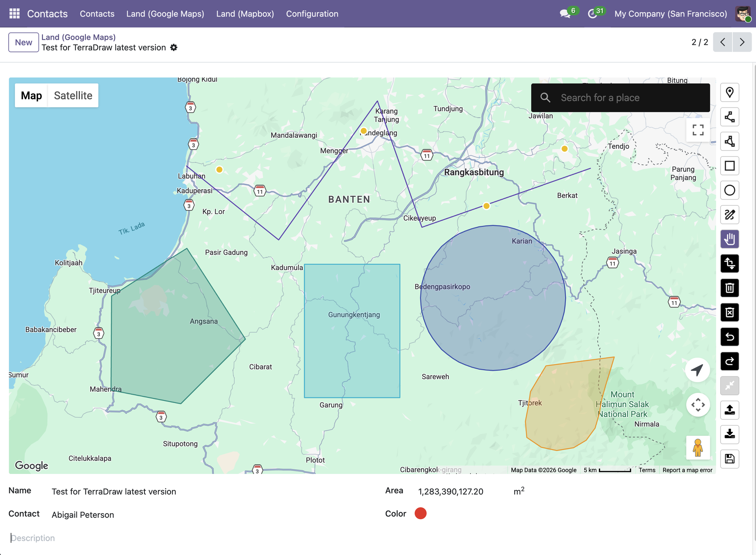Go to next record arrow

[x=742, y=42]
